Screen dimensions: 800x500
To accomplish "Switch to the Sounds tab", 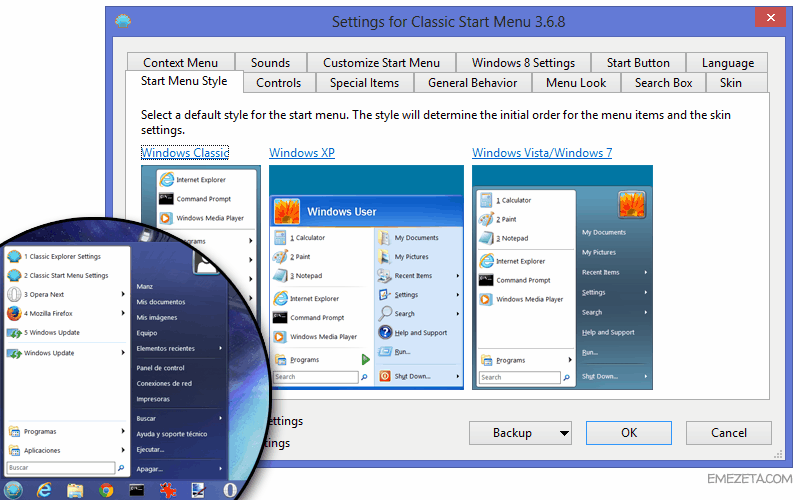I will (270, 62).
